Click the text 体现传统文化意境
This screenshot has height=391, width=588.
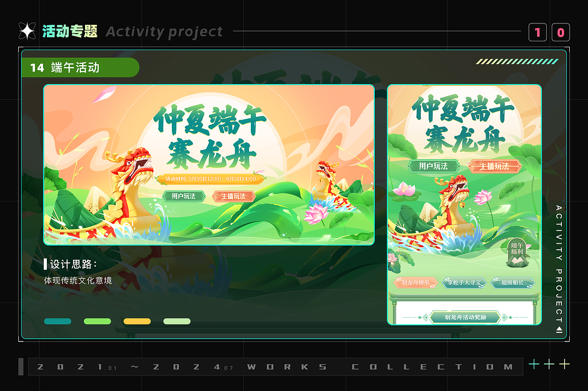(78, 280)
